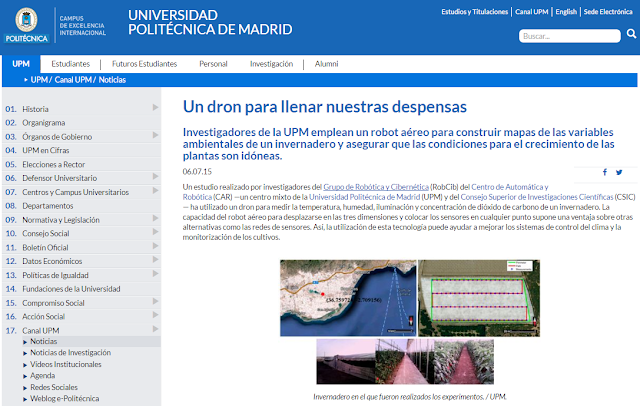640x406 pixels.
Task: Expand Órganos de Gobierno submenu arrow
Action: coord(155,135)
